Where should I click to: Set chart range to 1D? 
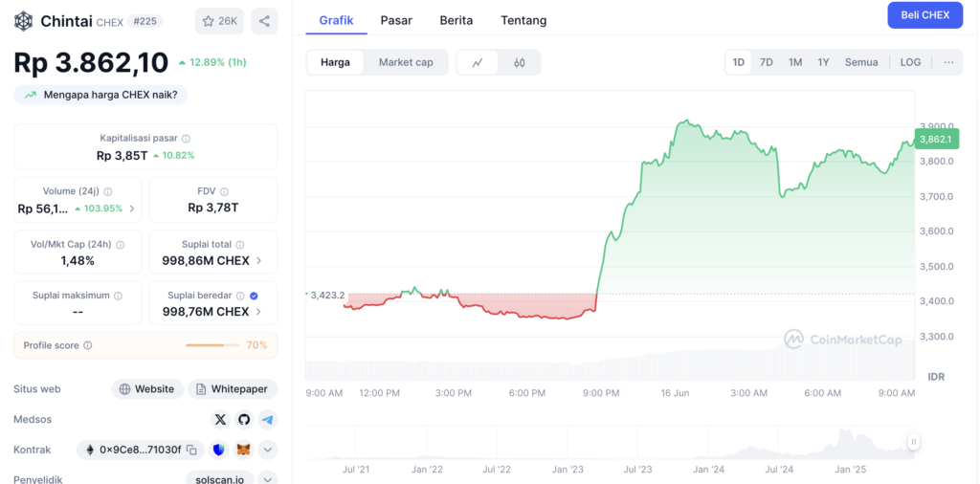tap(739, 62)
